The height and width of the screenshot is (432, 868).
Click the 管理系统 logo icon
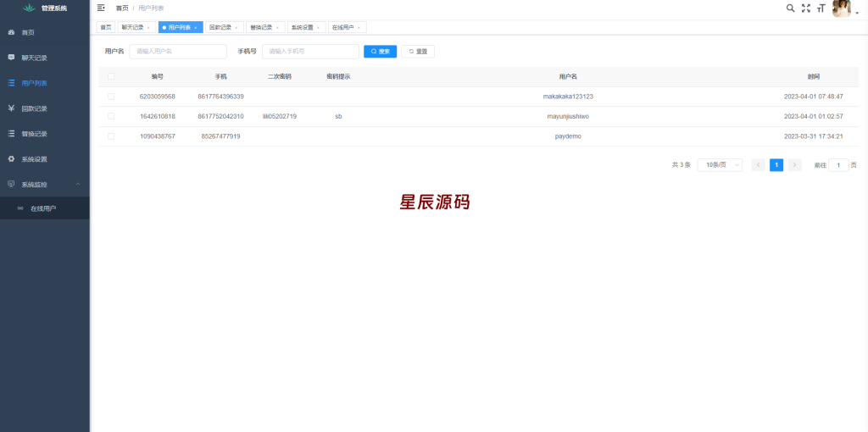pos(29,8)
